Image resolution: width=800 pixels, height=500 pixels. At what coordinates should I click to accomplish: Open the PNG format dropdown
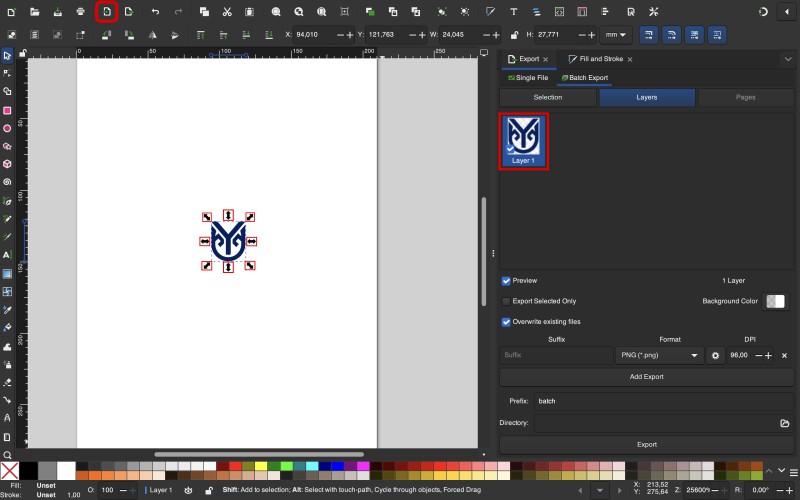coord(659,355)
